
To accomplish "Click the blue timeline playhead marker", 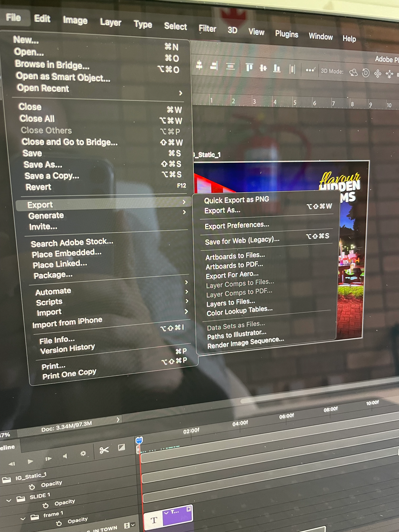I will tap(139, 440).
